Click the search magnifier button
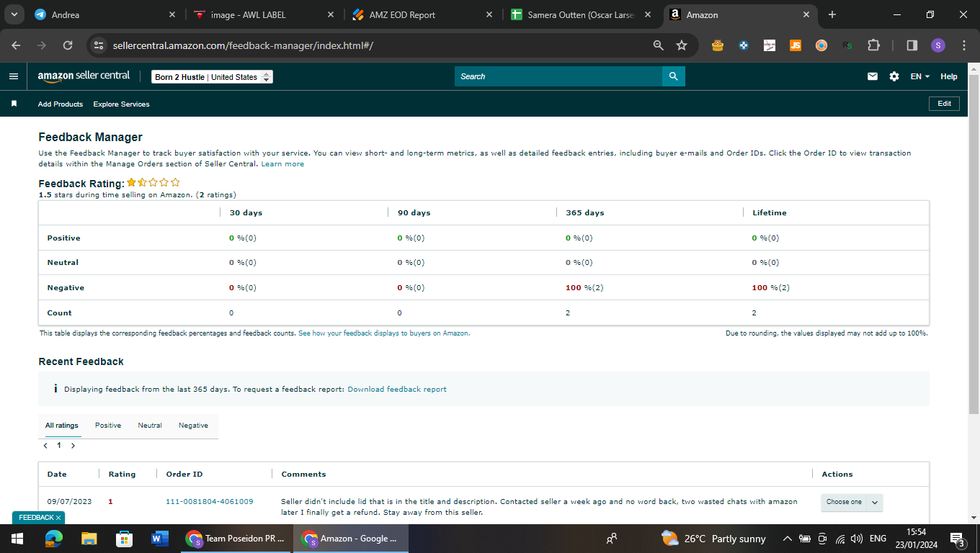 [x=673, y=76]
